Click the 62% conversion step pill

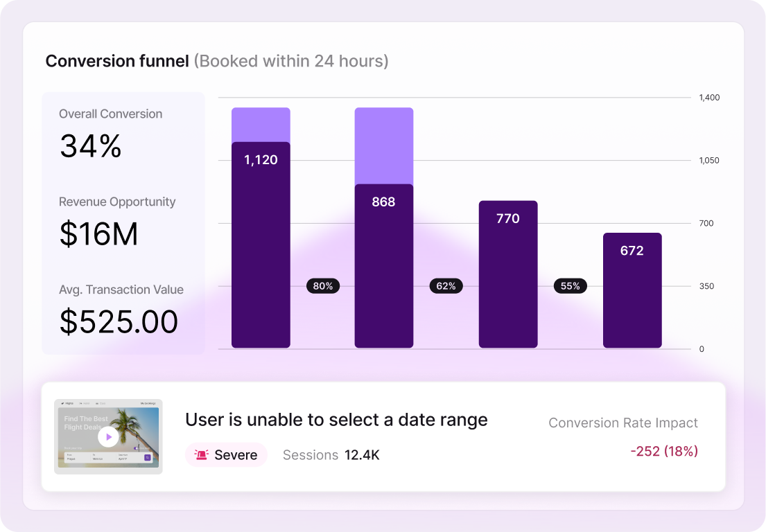(x=446, y=286)
